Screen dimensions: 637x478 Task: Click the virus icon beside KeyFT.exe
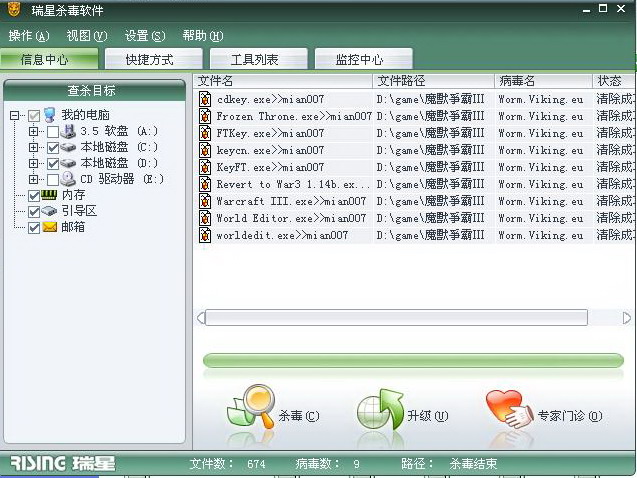coord(205,167)
